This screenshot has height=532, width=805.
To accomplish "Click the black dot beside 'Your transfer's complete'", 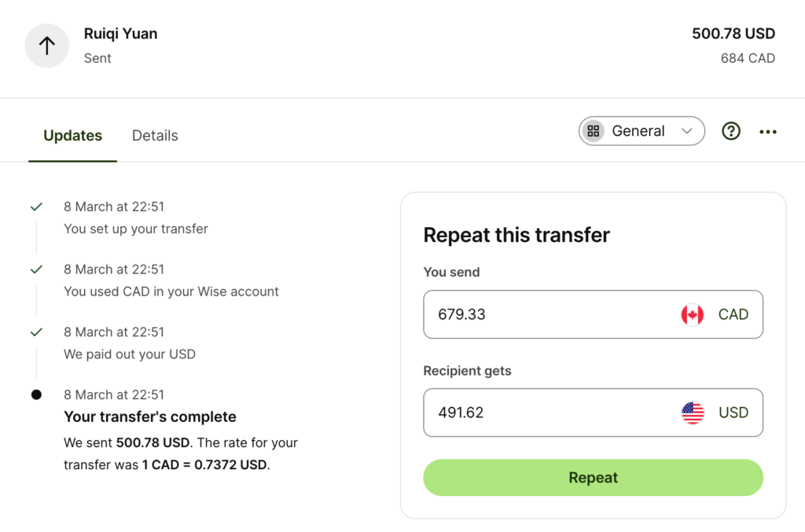I will (36, 394).
